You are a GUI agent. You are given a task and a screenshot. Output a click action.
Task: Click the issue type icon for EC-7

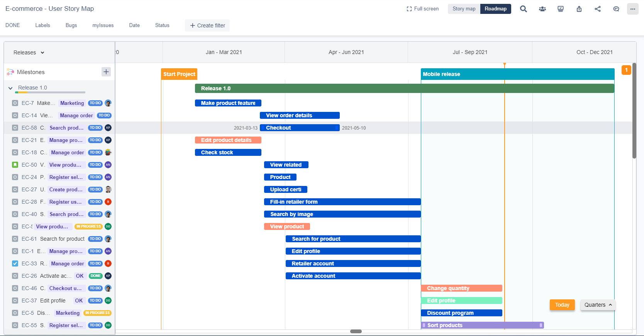coord(15,103)
